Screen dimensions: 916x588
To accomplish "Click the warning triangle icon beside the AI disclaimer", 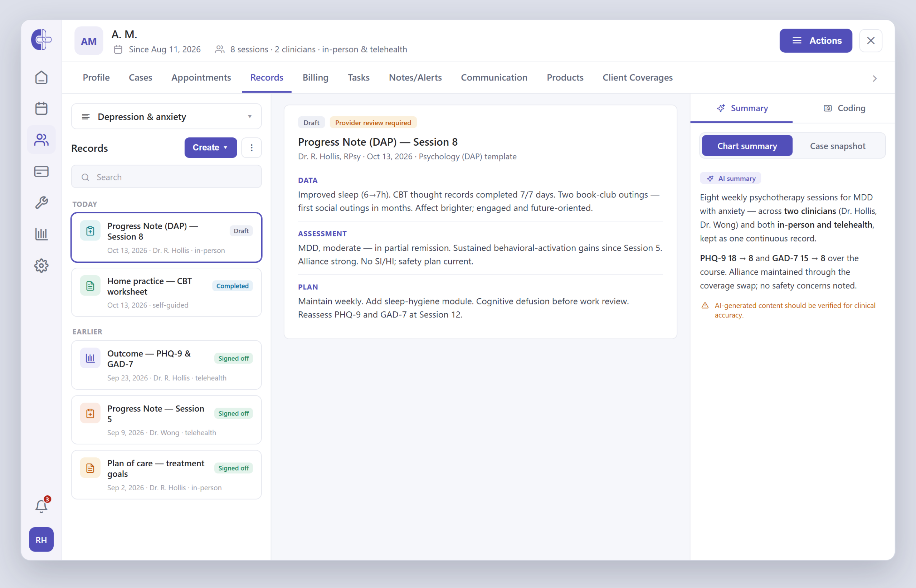I will (x=705, y=306).
